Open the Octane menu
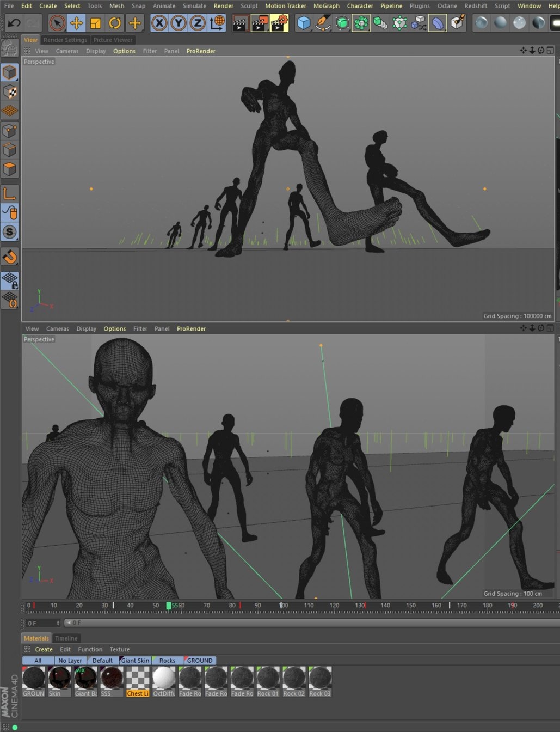 point(447,6)
